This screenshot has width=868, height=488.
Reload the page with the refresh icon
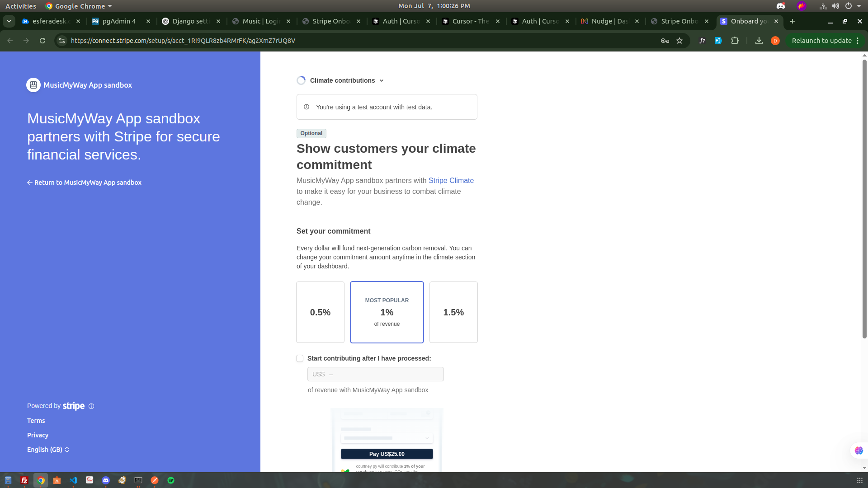pos(42,41)
